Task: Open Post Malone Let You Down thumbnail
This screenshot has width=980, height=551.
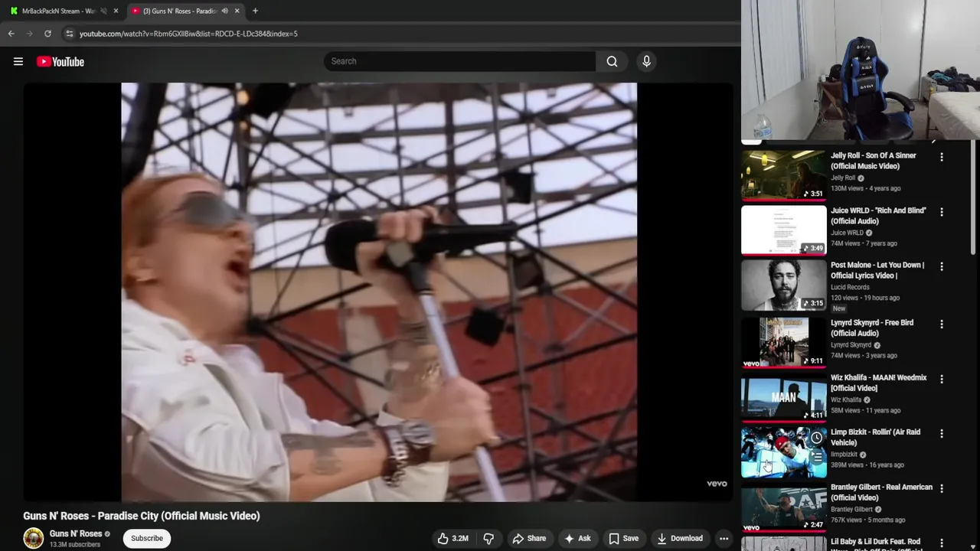Action: click(784, 285)
